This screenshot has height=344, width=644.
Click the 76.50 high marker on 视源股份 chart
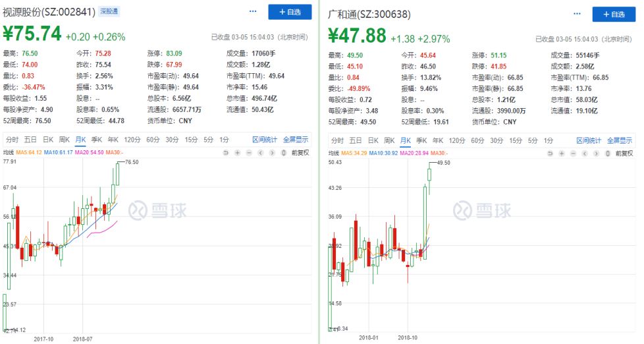[132, 162]
